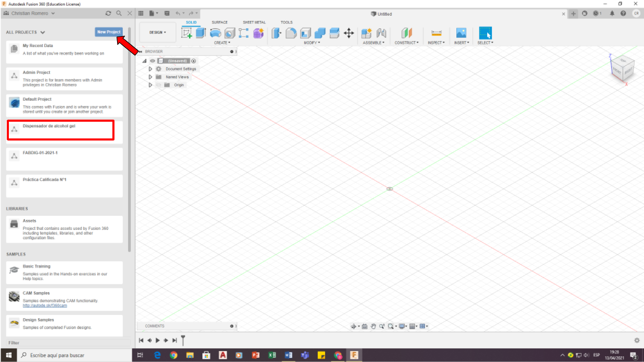The height and width of the screenshot is (362, 644).
Task: Close the data panel
Action: (x=130, y=13)
